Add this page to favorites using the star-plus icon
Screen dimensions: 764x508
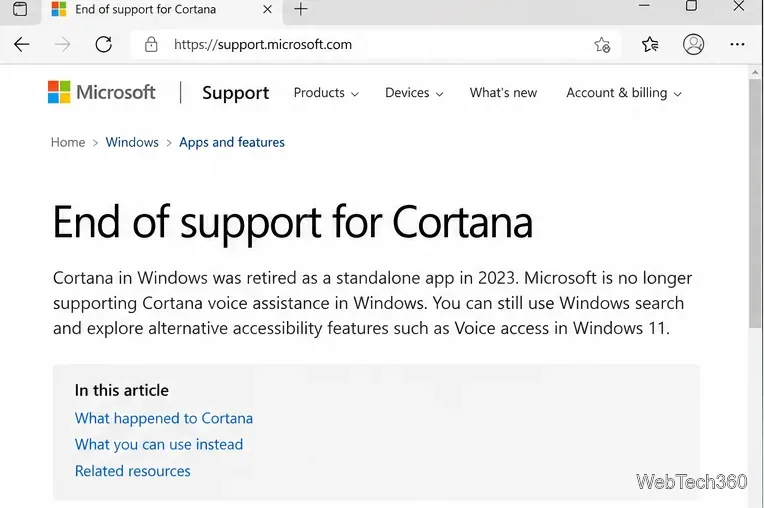tap(602, 45)
